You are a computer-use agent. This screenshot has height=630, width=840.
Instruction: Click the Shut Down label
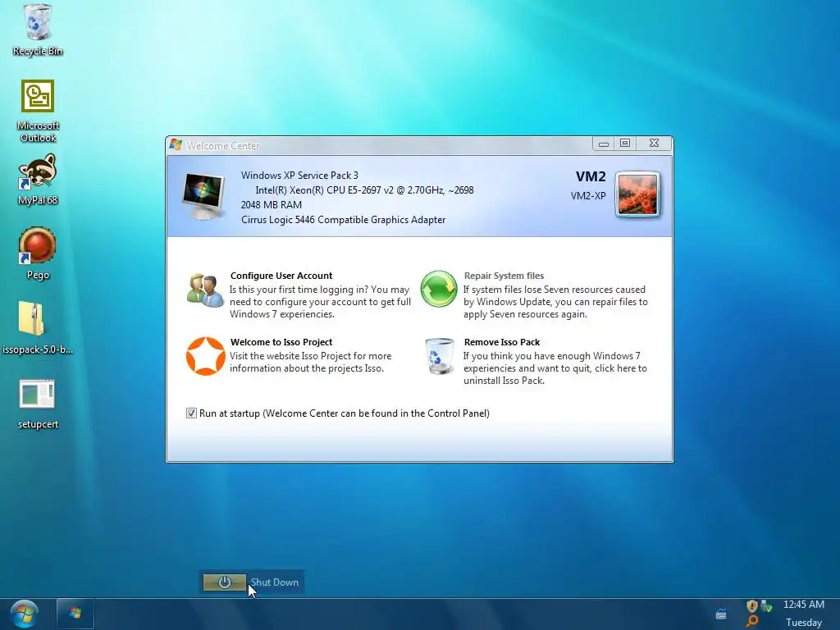[x=274, y=582]
